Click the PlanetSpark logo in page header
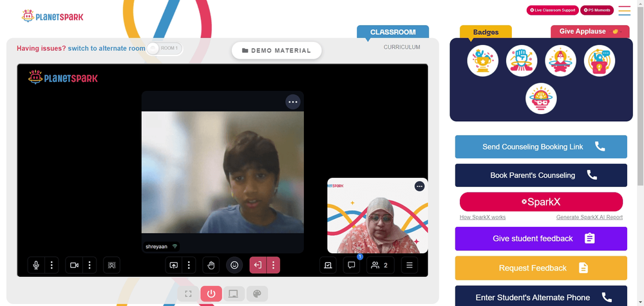The image size is (644, 306). (x=53, y=16)
